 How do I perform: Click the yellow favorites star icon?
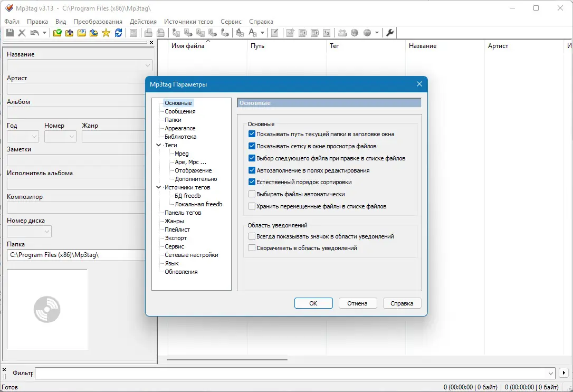[x=106, y=33]
